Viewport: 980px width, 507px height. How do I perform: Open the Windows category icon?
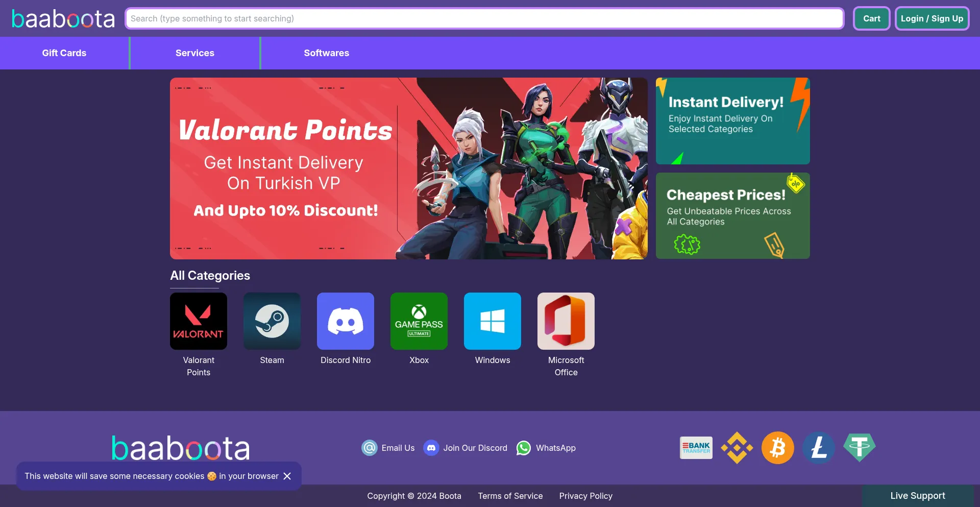[x=493, y=321]
